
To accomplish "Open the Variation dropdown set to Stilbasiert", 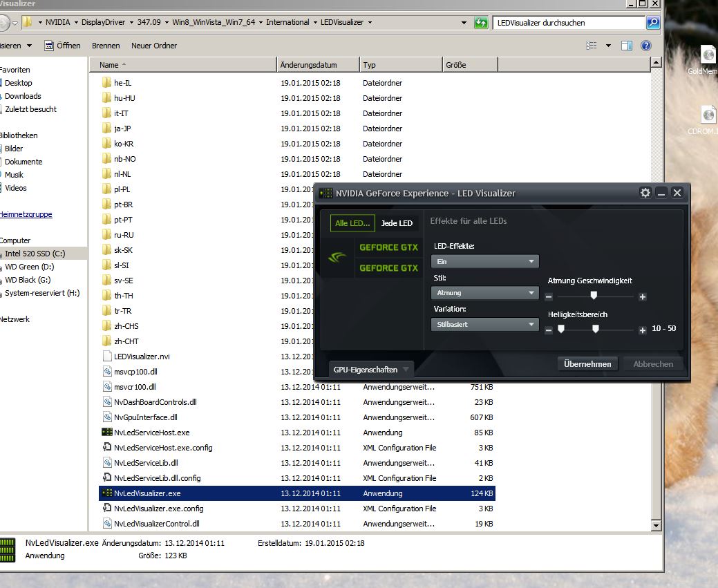I will tap(485, 324).
